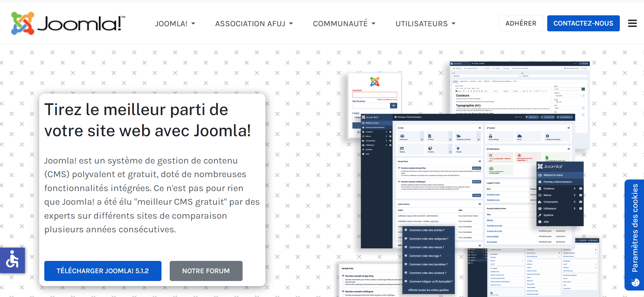Open the hamburger menu icon

[x=632, y=23]
